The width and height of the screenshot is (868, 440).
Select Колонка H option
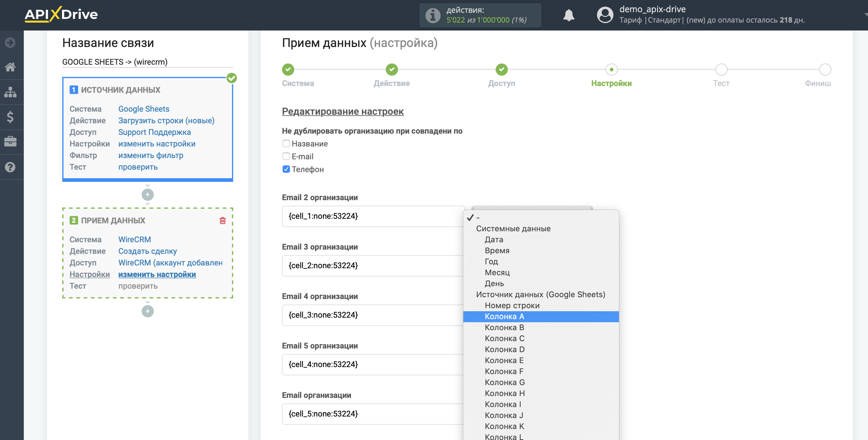[x=541, y=394]
